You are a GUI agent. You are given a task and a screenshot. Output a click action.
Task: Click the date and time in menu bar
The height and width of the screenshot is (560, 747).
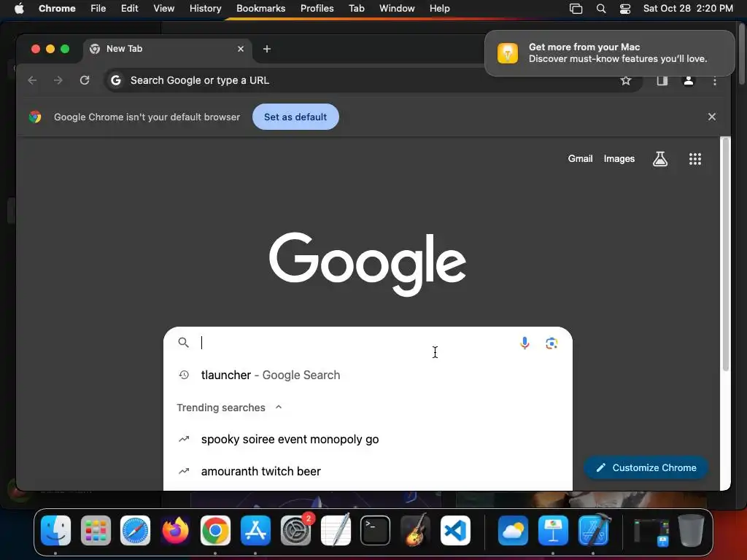click(688, 9)
